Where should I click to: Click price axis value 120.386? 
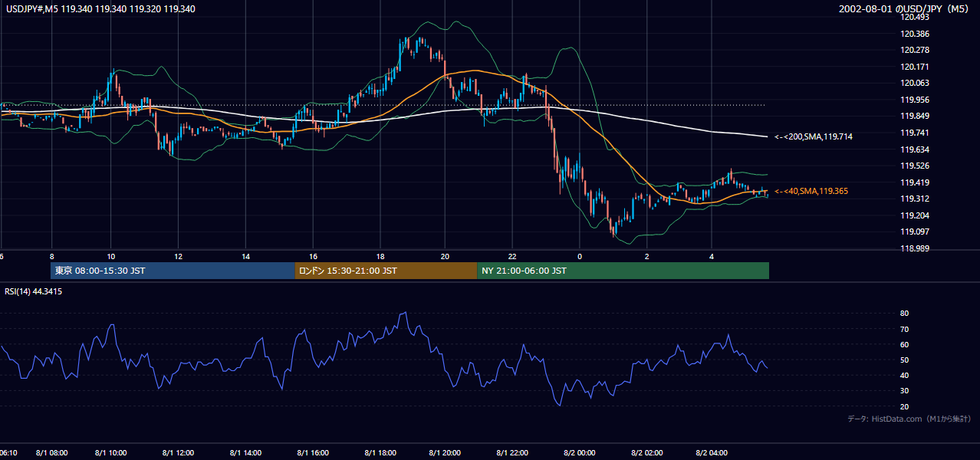tap(916, 34)
